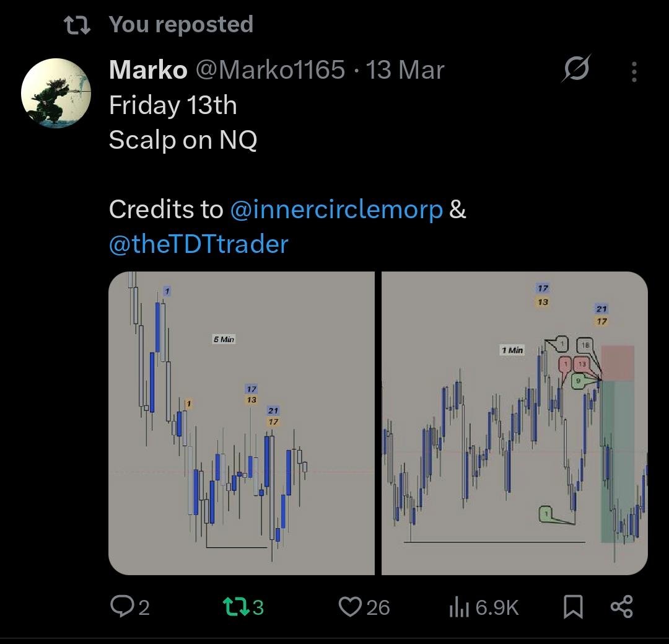Click the gray repost icon beside "You reposted"
This screenshot has width=669, height=644.
(x=79, y=25)
